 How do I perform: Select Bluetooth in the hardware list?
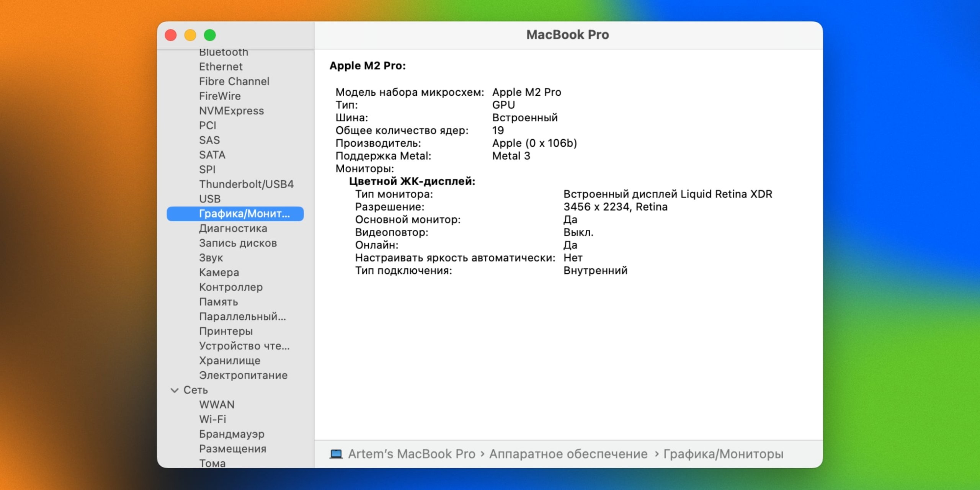click(223, 52)
